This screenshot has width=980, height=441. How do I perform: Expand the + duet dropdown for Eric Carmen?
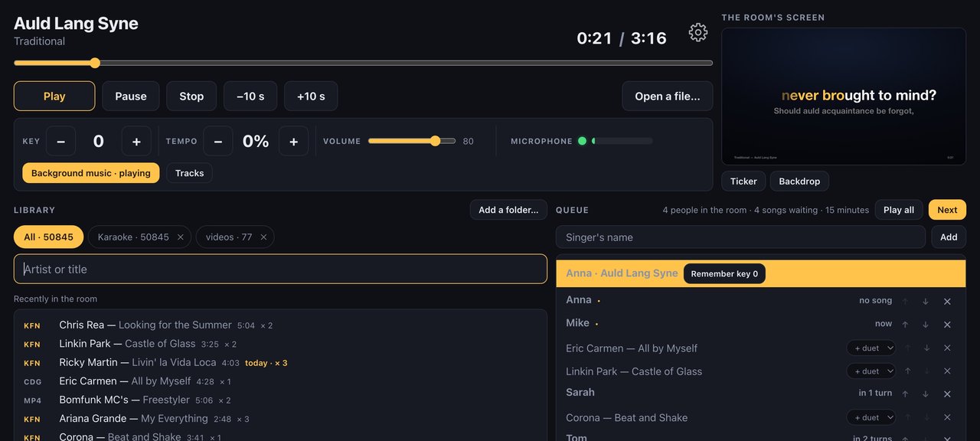[x=871, y=348]
